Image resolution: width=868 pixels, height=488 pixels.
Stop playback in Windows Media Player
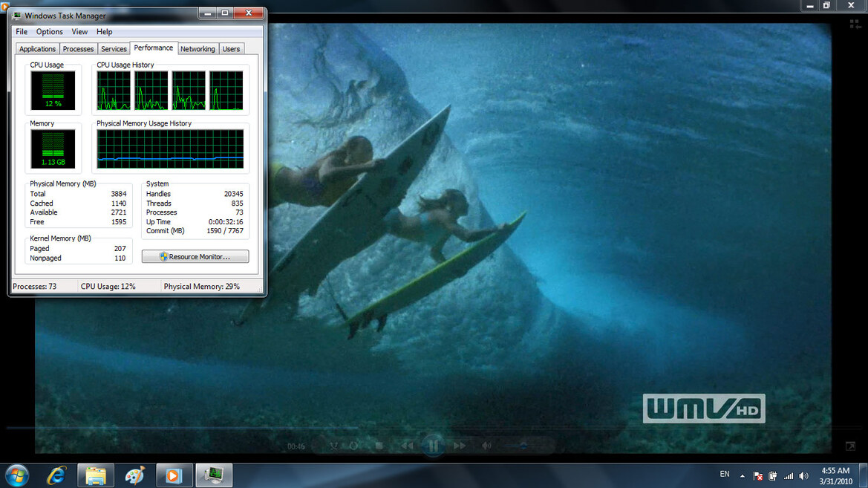point(379,446)
